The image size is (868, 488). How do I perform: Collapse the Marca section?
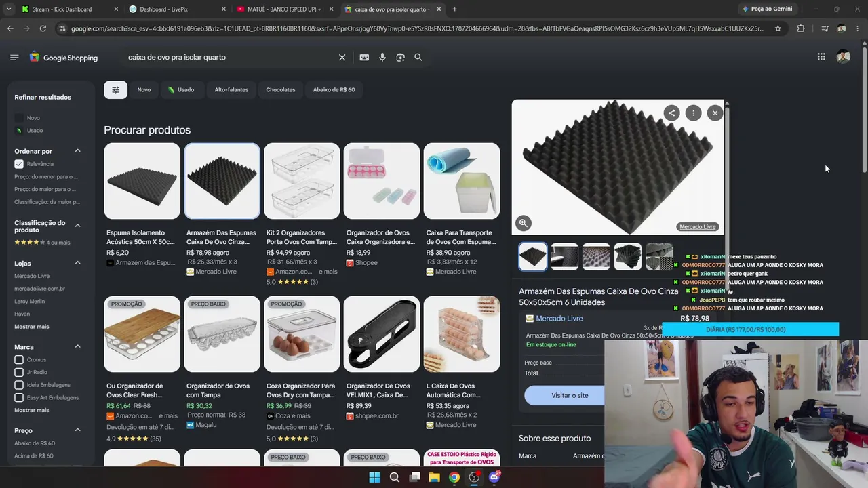(x=77, y=347)
